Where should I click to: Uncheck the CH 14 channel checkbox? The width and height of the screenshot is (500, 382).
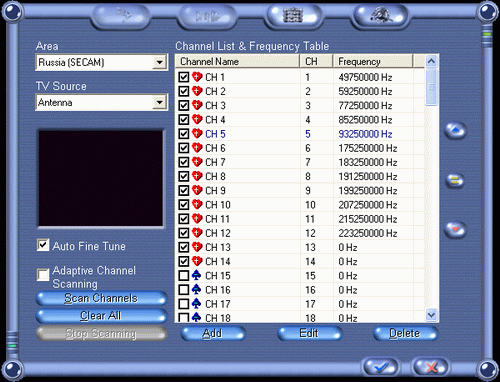(184, 261)
